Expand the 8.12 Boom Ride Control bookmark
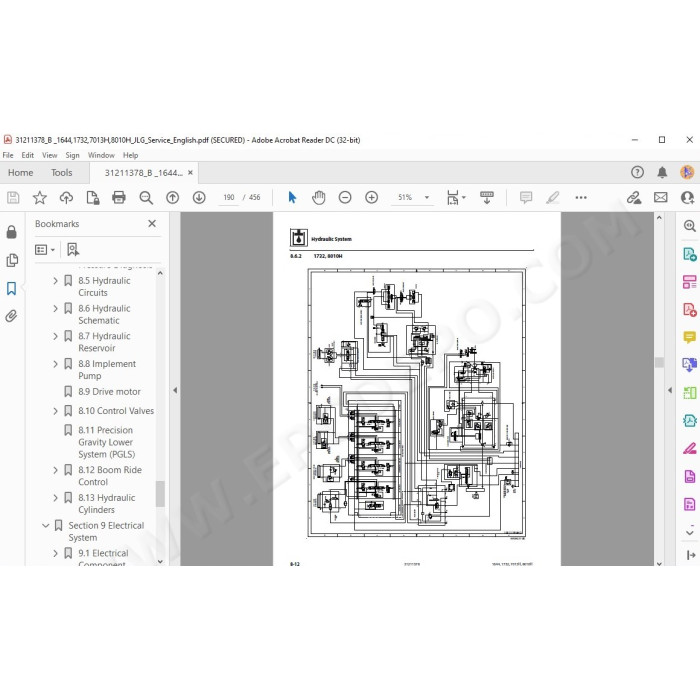The width and height of the screenshot is (700, 700). (55, 470)
